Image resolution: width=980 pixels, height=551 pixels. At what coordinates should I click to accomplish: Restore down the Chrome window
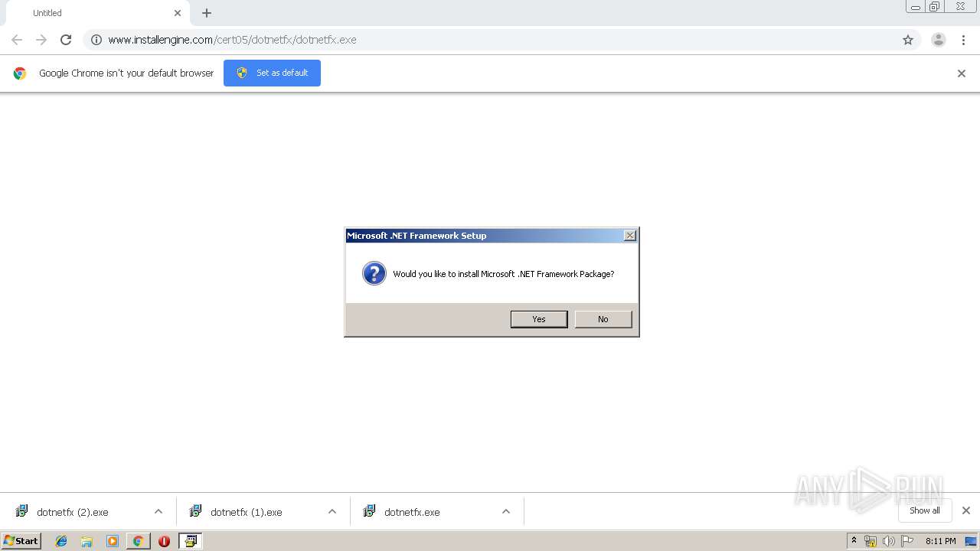(x=935, y=7)
